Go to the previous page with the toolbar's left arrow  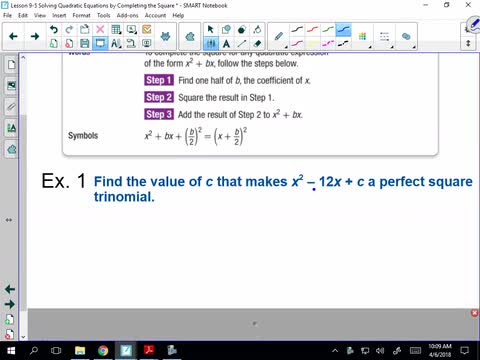pos(13,36)
